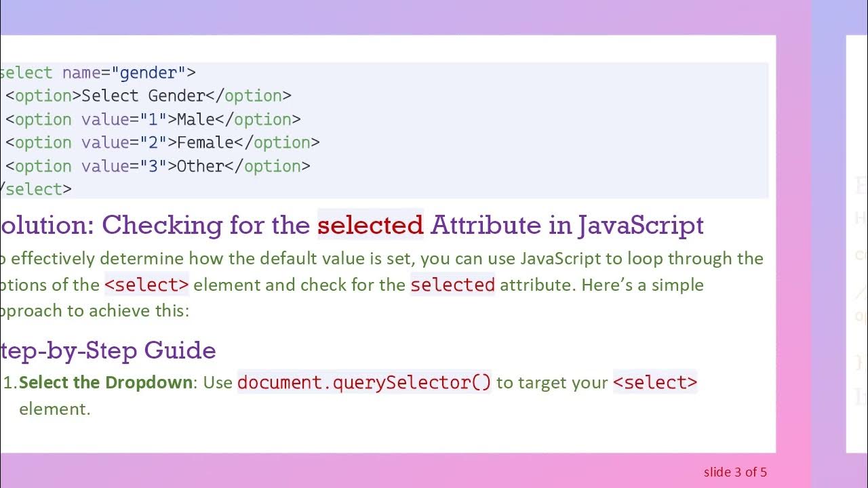This screenshot has width=868, height=488.
Task: Click the value="1" attribute text
Action: coord(124,119)
